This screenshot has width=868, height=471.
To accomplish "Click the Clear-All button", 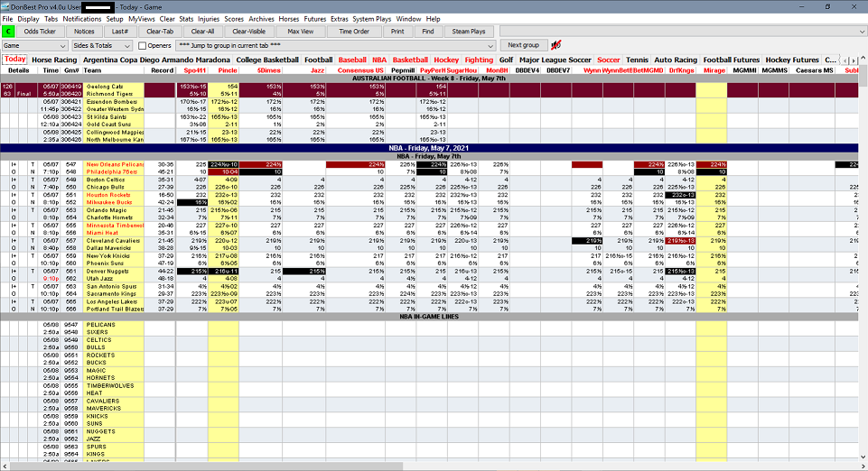I will [202, 32].
